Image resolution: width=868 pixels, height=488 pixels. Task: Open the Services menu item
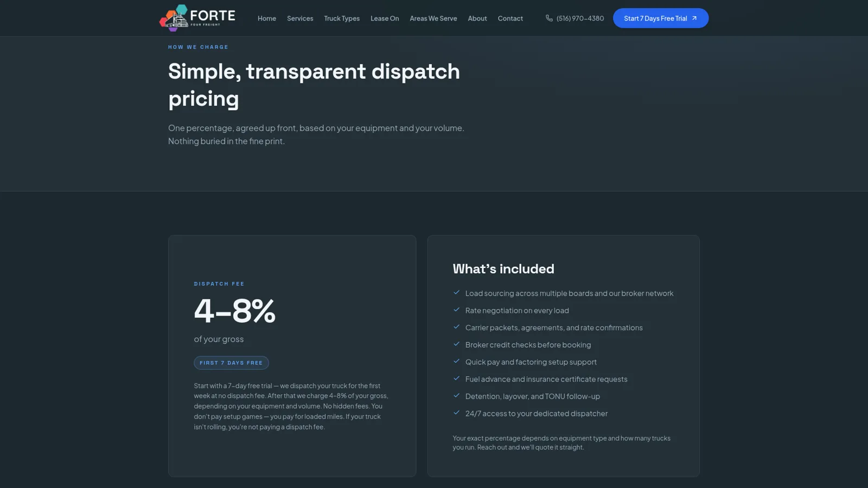300,18
